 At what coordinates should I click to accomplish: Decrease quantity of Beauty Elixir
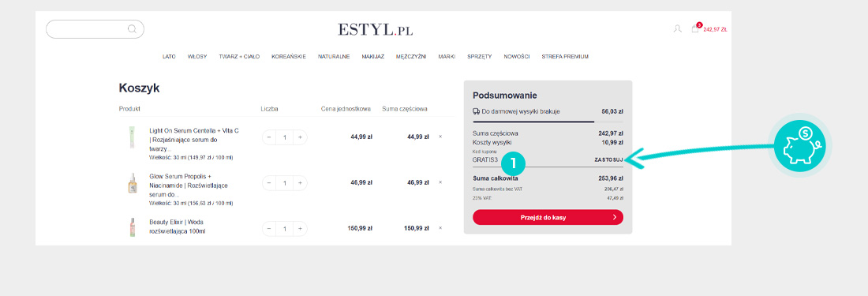269,228
